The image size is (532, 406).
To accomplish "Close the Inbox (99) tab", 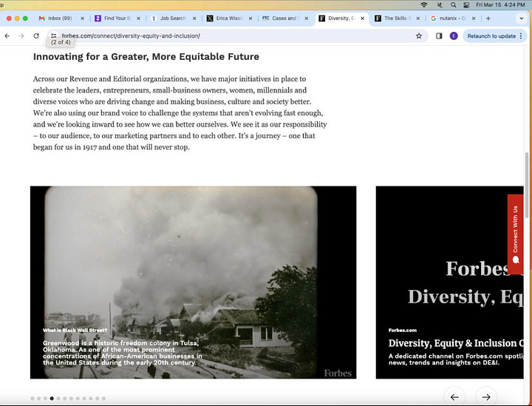I will pyautogui.click(x=83, y=18).
